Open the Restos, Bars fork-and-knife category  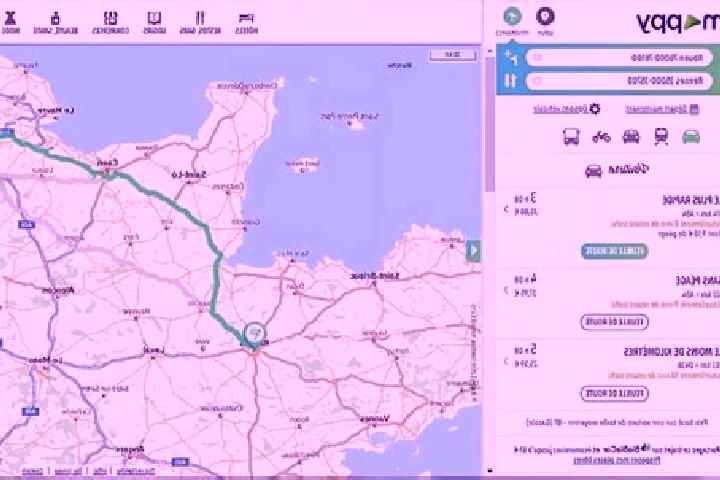200,23
